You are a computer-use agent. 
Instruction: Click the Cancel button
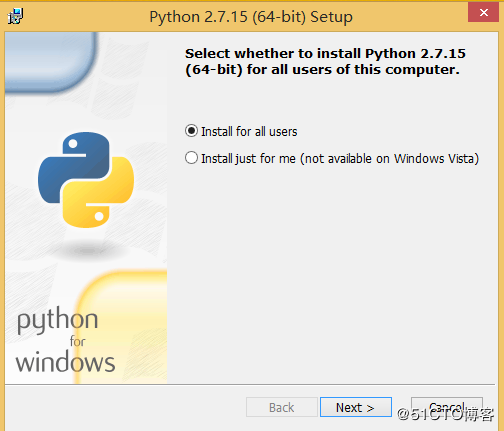[x=447, y=407]
